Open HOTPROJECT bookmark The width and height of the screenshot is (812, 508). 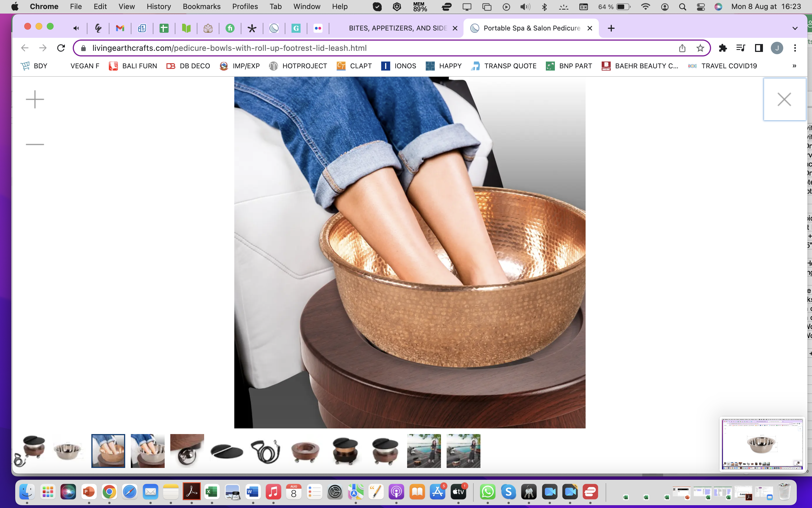coord(298,66)
